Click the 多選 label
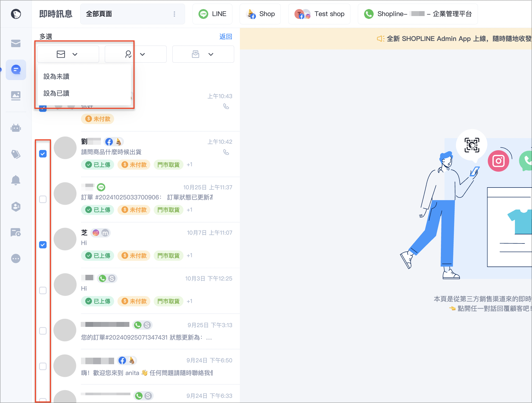Image resolution: width=532 pixels, height=403 pixels. [x=46, y=37]
